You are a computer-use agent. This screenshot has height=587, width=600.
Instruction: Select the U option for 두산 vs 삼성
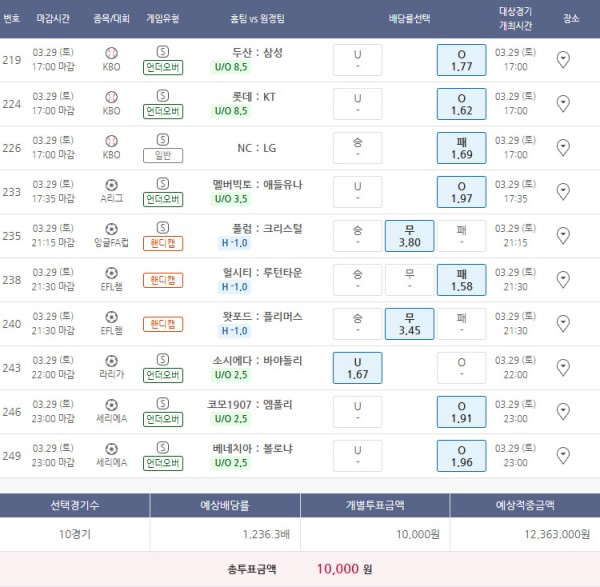pyautogui.click(x=357, y=59)
